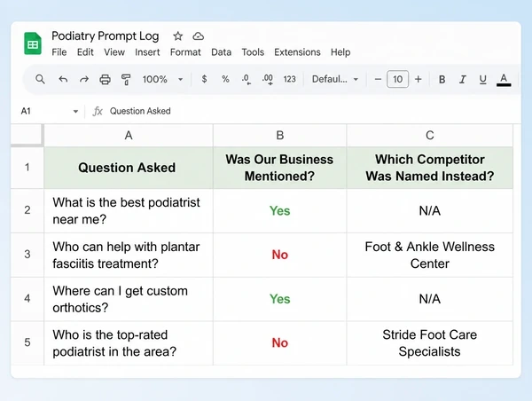Open the font family dropdown
Image resolution: width=532 pixels, height=401 pixels.
click(x=335, y=79)
